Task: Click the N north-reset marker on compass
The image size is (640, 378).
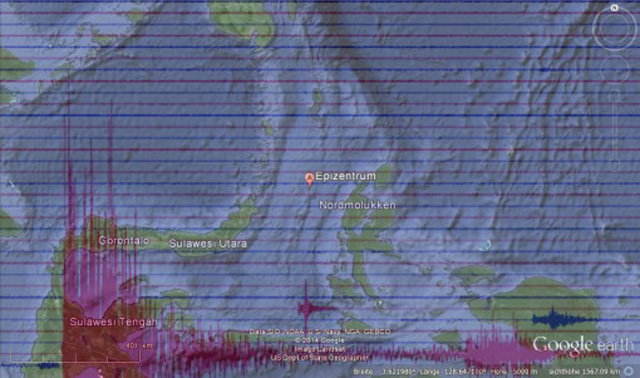Action: coord(614,8)
